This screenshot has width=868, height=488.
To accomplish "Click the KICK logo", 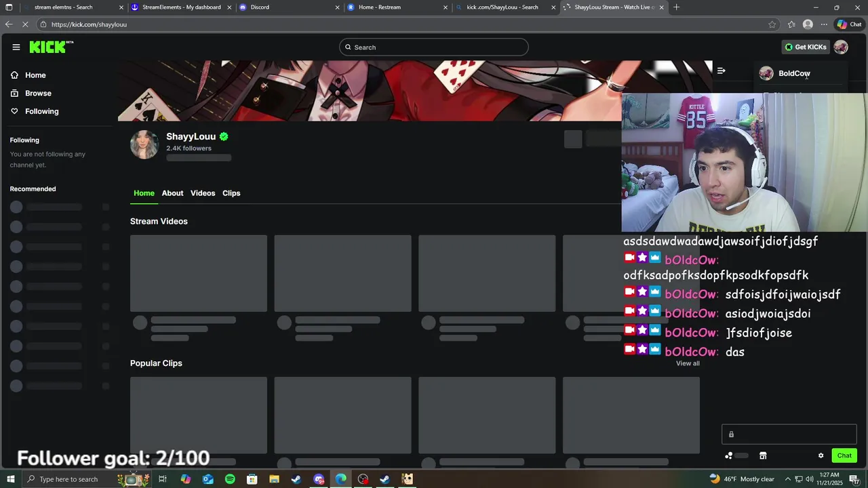I will coord(51,47).
